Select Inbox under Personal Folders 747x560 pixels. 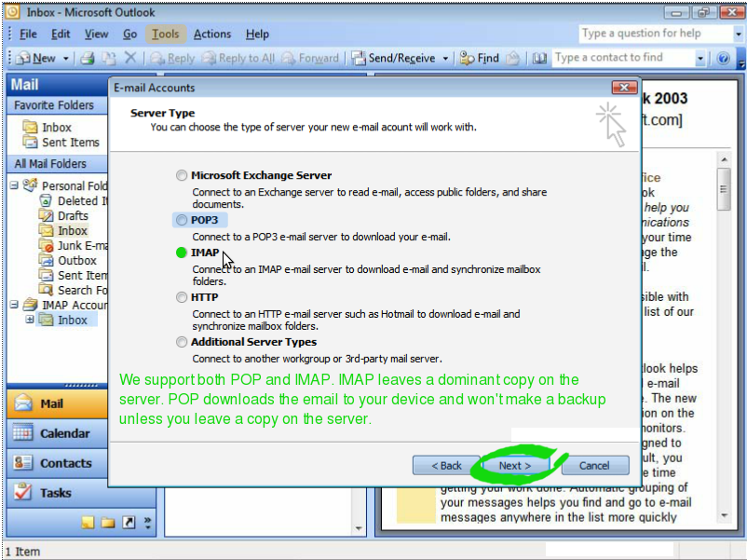click(x=63, y=231)
